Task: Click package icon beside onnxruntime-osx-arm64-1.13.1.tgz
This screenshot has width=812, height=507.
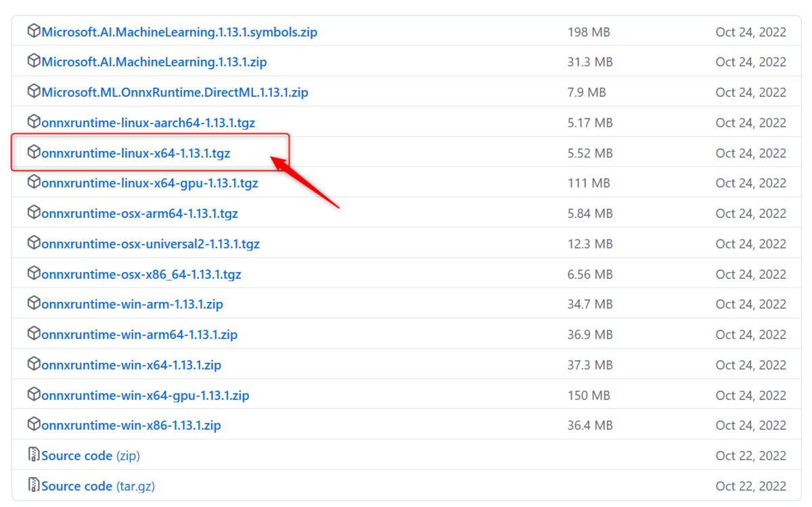Action: point(34,213)
